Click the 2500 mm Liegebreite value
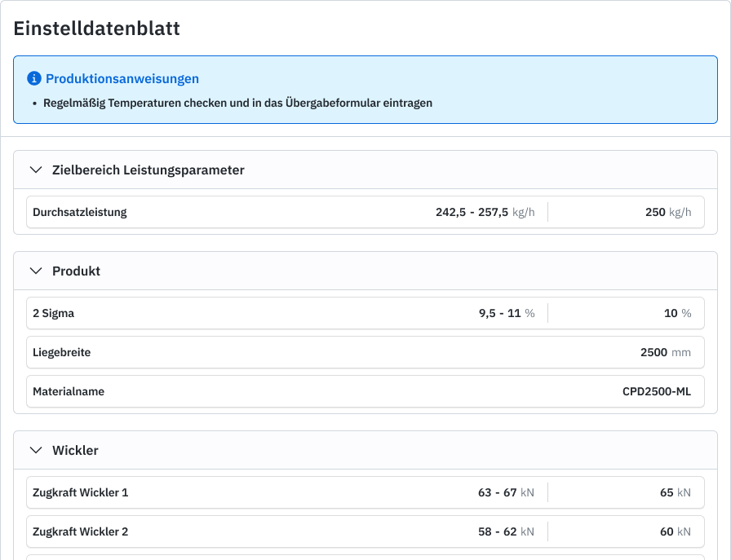The image size is (731, 560). coord(665,353)
